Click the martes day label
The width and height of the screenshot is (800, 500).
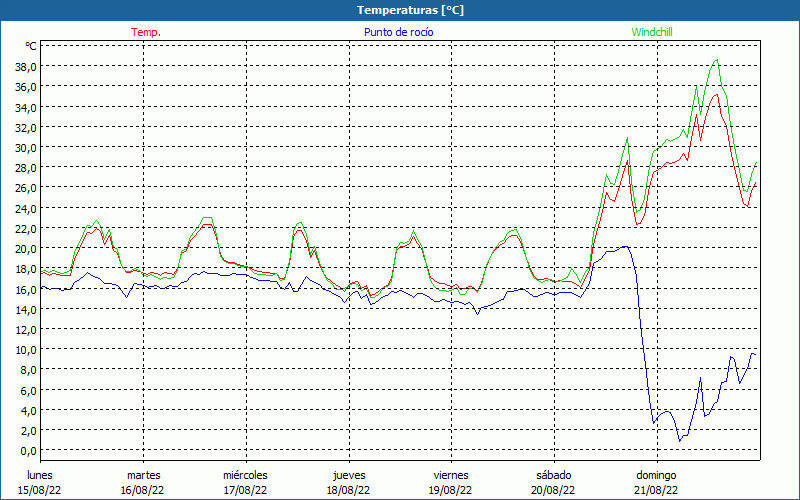[x=144, y=475]
